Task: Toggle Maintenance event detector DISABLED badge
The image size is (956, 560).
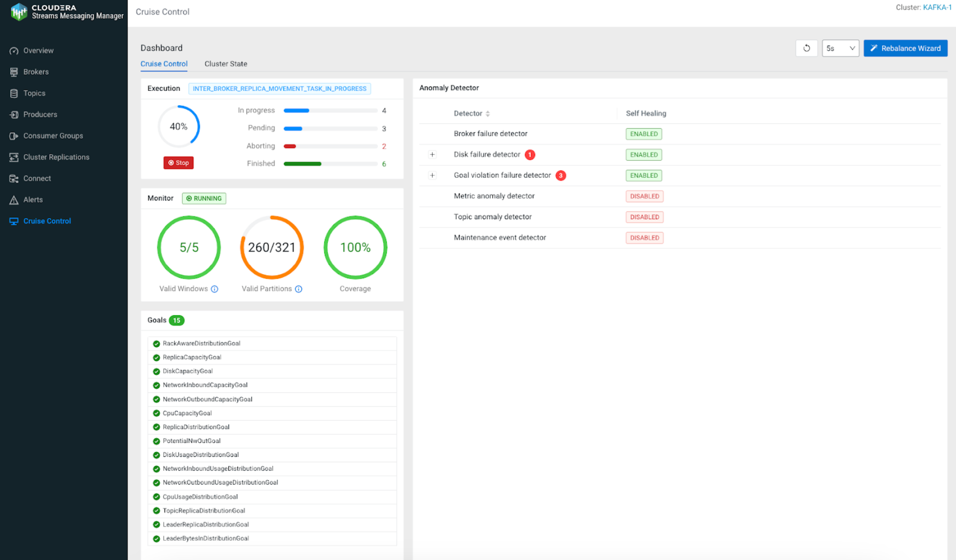Action: tap(644, 238)
